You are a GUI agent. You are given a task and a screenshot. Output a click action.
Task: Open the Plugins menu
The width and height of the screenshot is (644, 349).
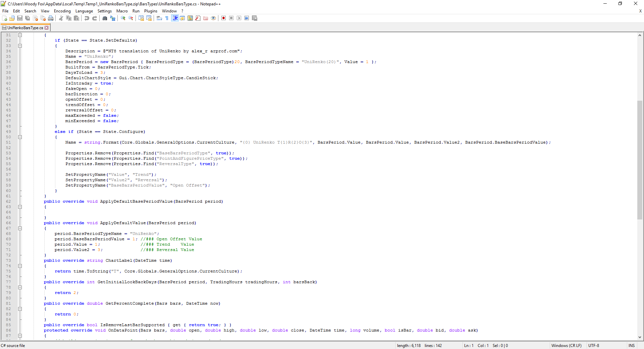click(x=151, y=11)
